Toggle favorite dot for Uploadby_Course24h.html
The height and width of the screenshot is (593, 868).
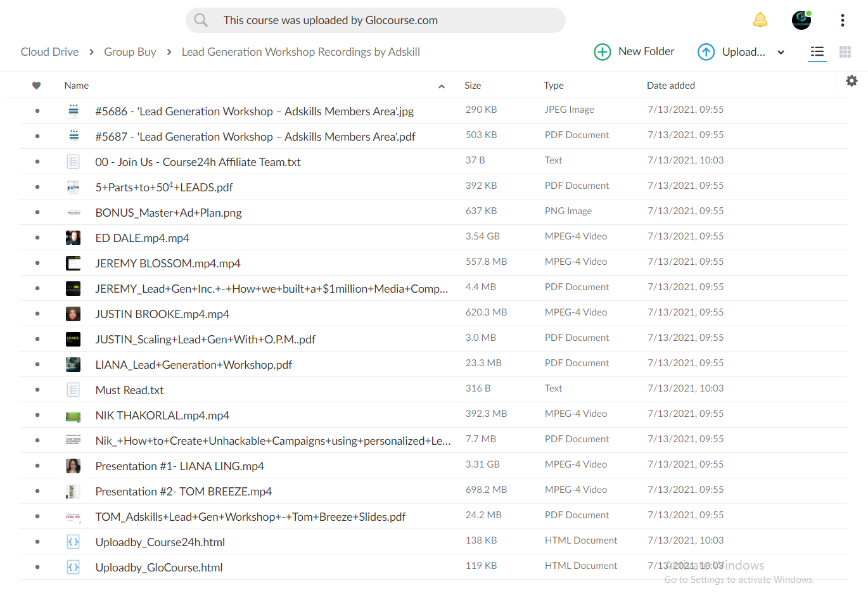click(37, 542)
